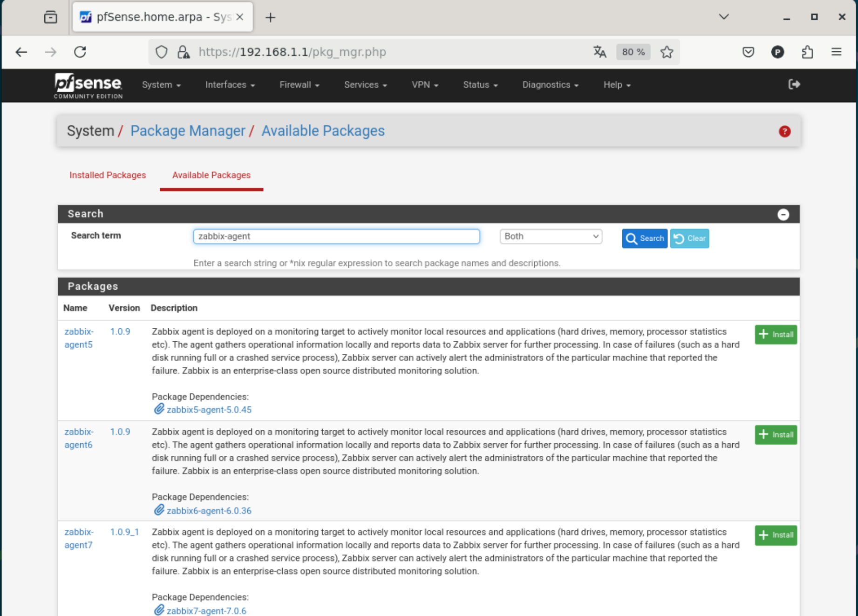
Task: Open the Firefox hamburger application menu
Action: coord(837,52)
